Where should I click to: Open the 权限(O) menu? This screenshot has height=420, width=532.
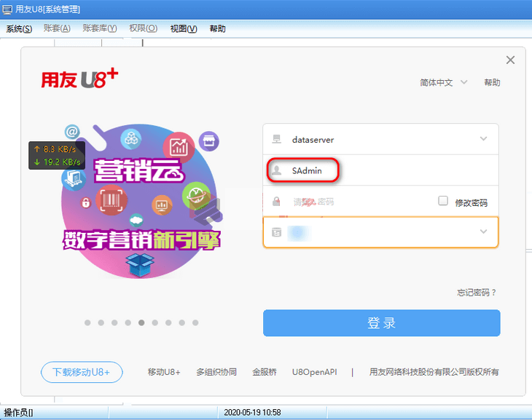point(143,28)
